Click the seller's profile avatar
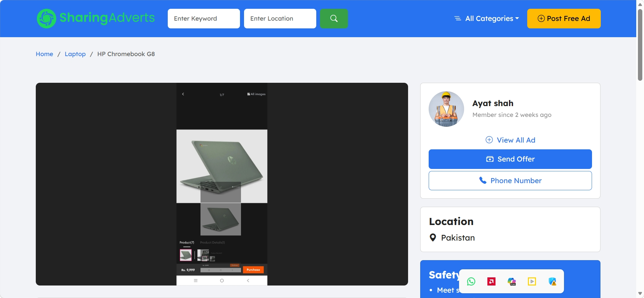This screenshot has height=298, width=644. click(446, 109)
